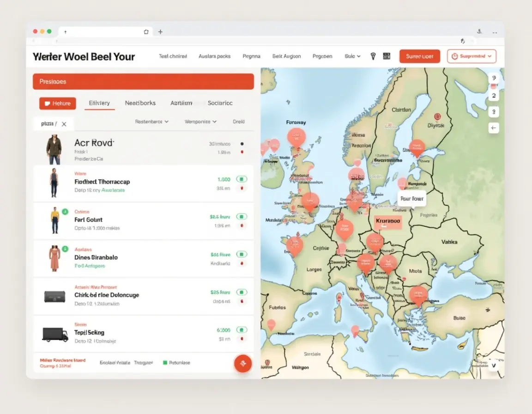Open a new browser tab with plus icon
The width and height of the screenshot is (532, 414).
pos(160,32)
